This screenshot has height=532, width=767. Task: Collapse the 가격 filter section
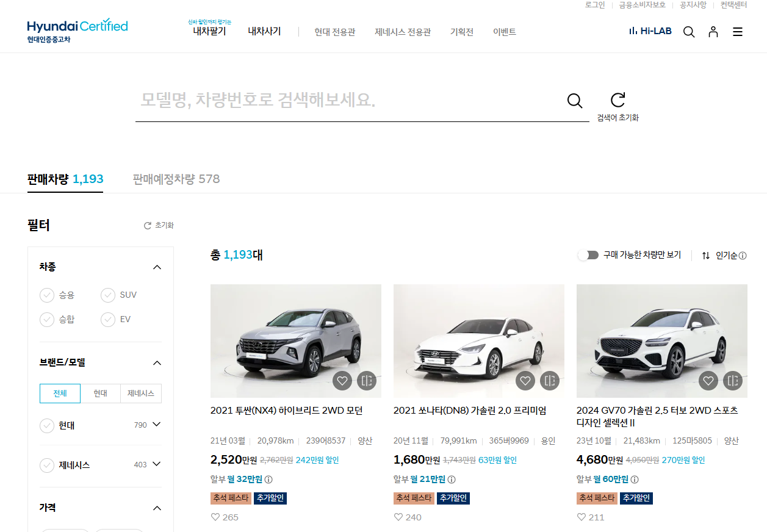[157, 508]
